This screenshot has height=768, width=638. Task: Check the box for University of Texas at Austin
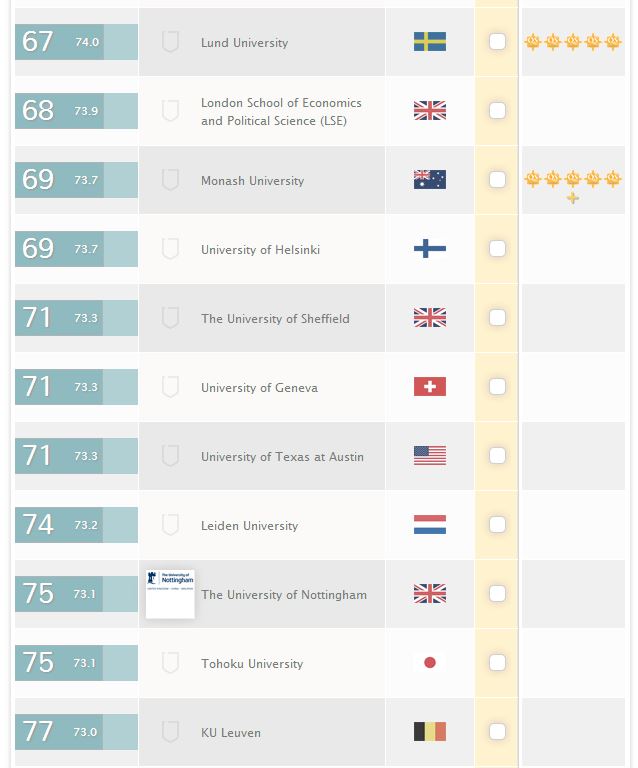click(497, 456)
